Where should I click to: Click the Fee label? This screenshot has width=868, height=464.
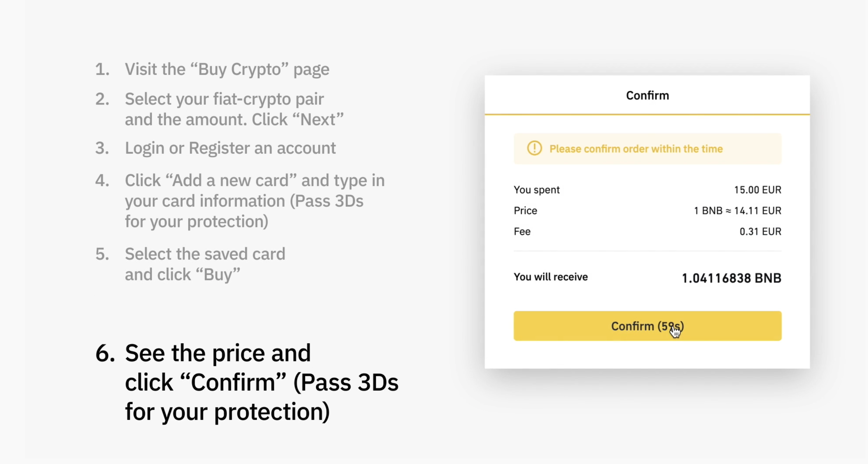tap(522, 232)
